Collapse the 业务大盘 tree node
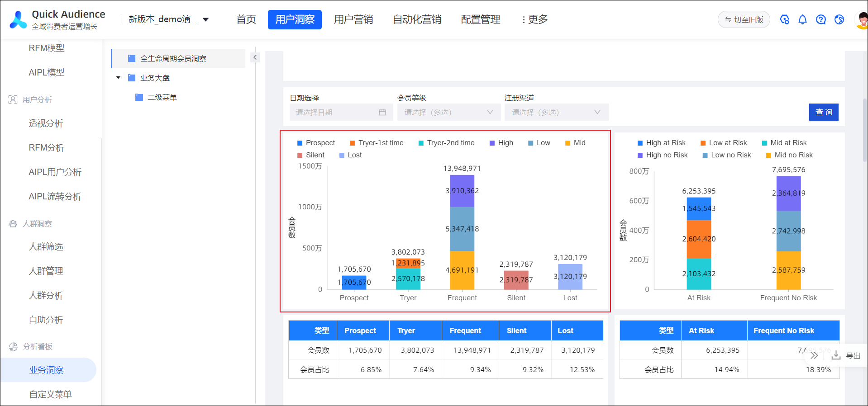The height and width of the screenshot is (406, 868). (x=119, y=78)
